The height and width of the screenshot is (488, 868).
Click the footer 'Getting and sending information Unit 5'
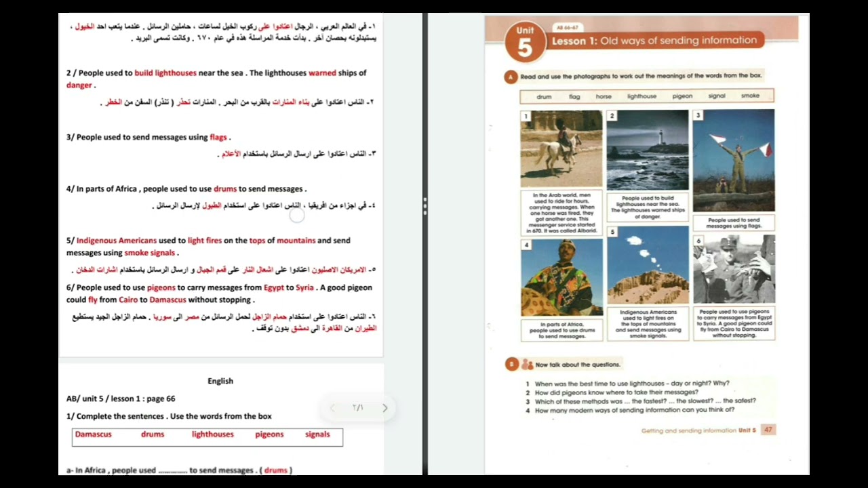pos(698,430)
